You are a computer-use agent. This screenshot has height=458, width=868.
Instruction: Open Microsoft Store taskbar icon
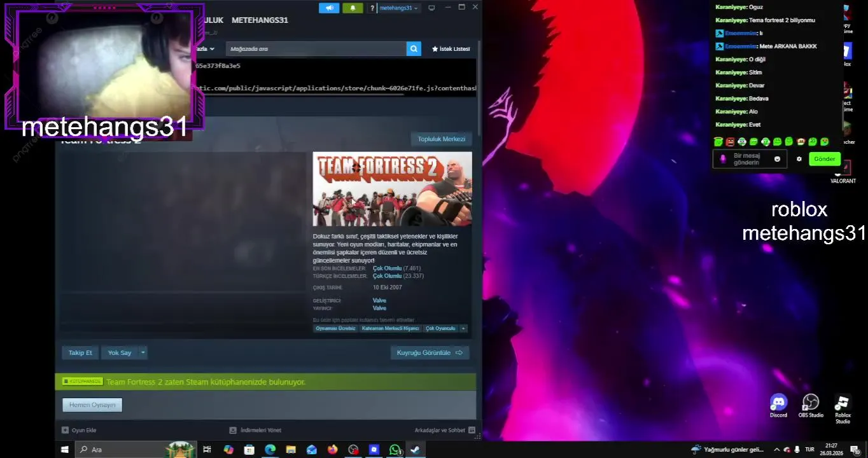point(249,450)
